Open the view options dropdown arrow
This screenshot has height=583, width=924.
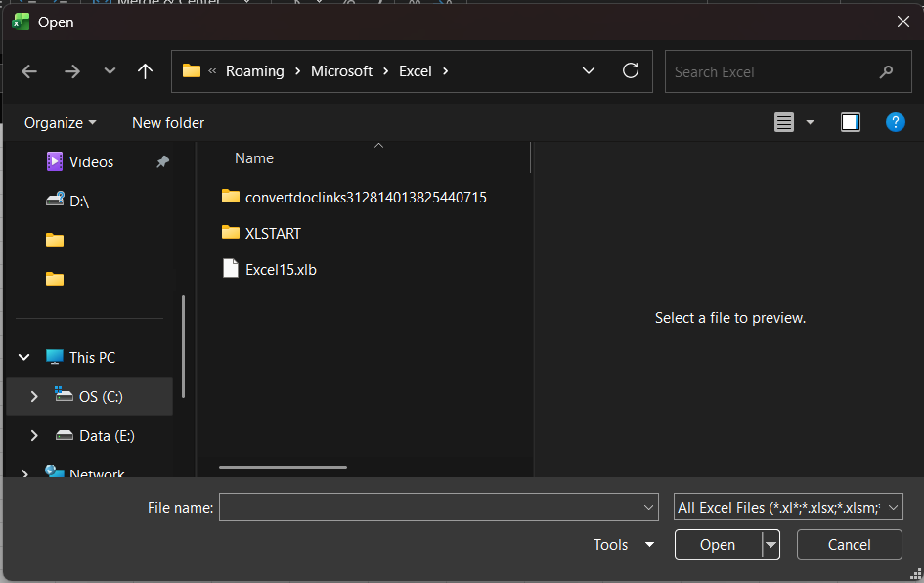810,122
